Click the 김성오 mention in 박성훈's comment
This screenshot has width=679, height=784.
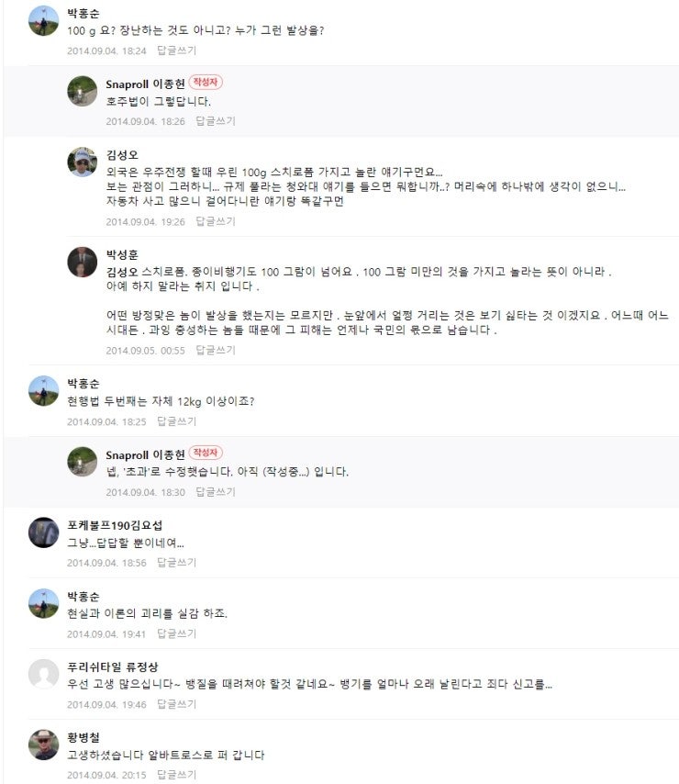pyautogui.click(x=122, y=272)
